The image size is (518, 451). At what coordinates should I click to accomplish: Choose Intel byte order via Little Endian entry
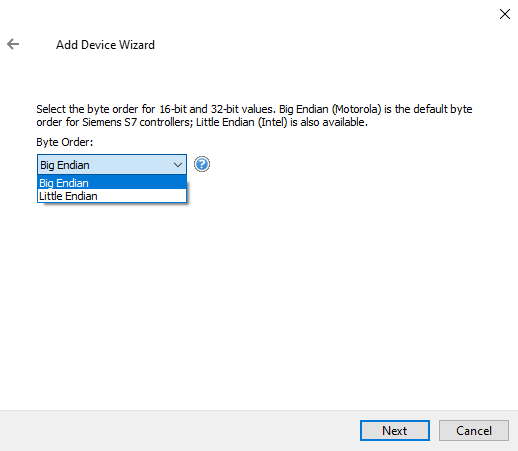[x=112, y=196]
